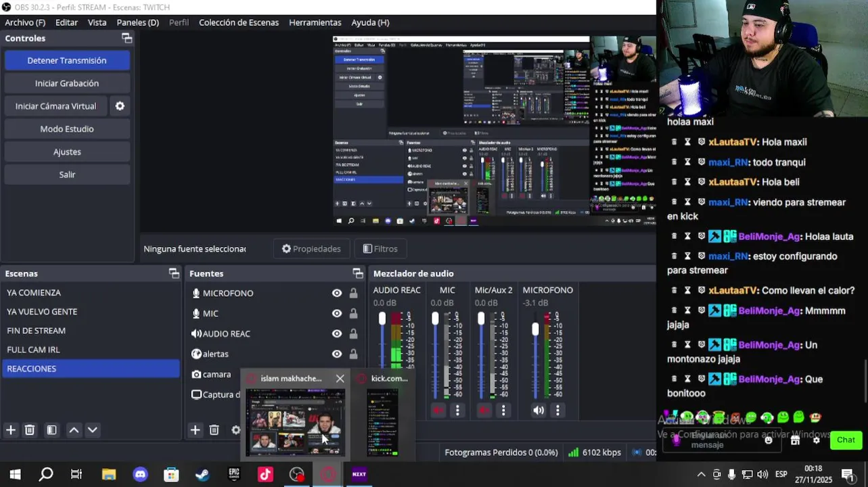Lock the MICROFONO source
Screen dimensions: 868x487
tap(353, 293)
